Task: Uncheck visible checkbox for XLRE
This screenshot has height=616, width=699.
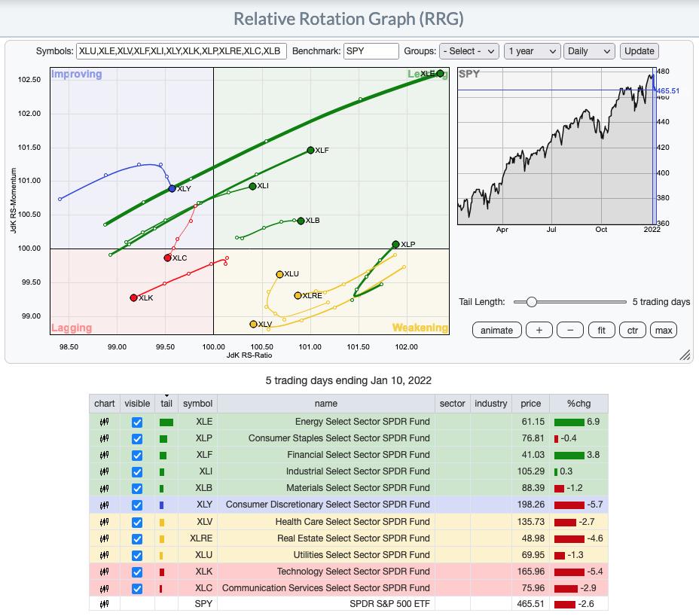Action: [x=137, y=539]
